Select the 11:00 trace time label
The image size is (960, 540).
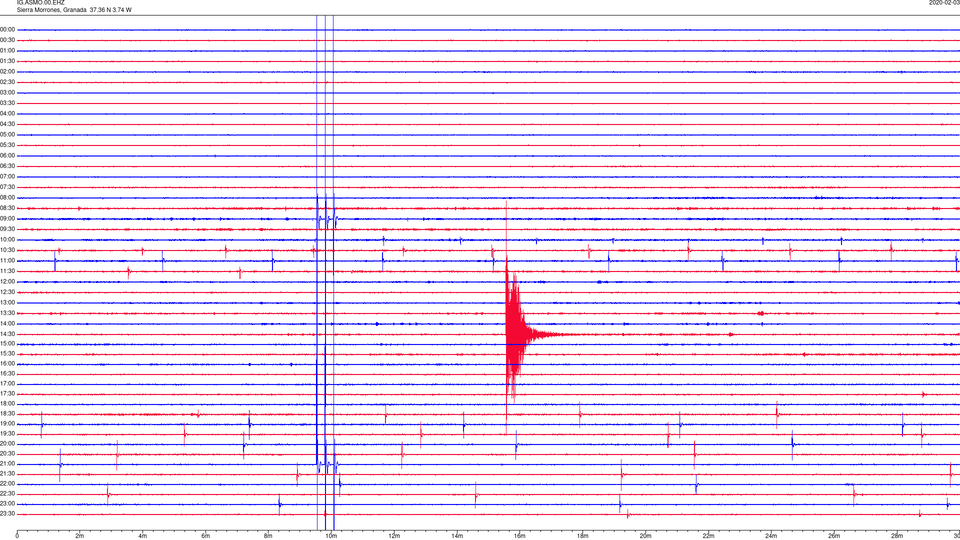pos(7,260)
